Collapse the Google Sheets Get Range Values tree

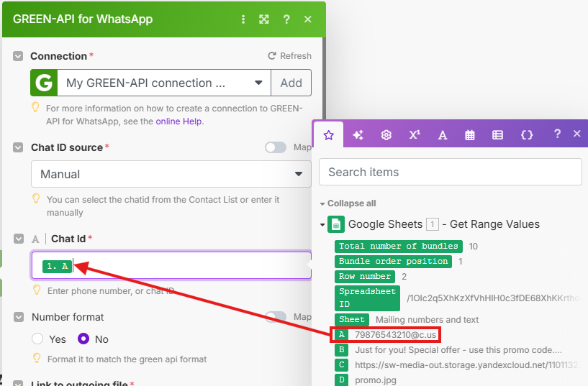pyautogui.click(x=322, y=224)
